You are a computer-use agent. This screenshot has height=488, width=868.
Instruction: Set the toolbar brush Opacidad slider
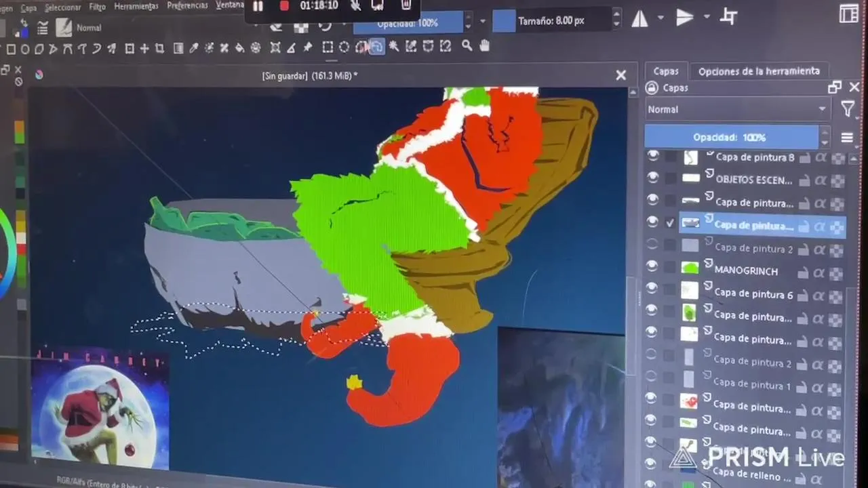(408, 23)
